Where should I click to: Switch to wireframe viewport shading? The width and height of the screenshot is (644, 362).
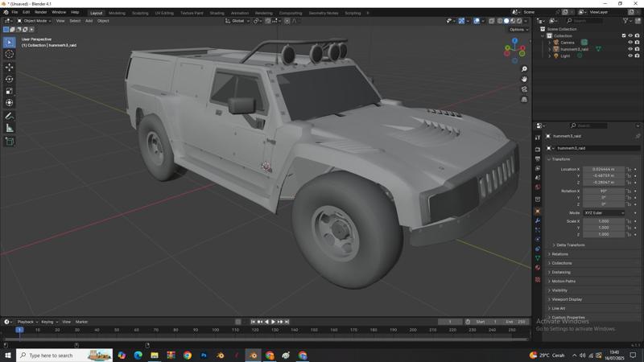(500, 21)
